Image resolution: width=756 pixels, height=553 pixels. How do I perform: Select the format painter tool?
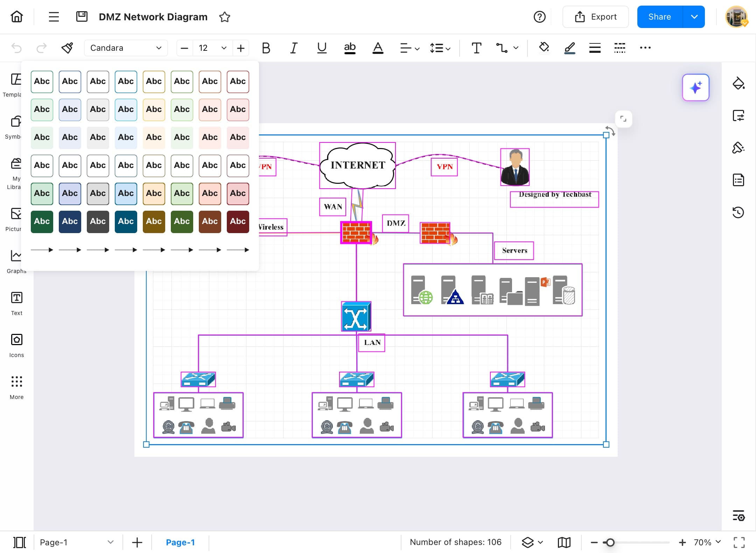tap(67, 48)
